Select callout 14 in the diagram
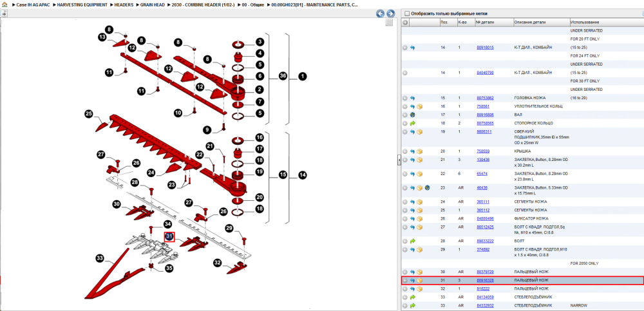Image resolution: width=644 pixels, height=311 pixels. coord(302,175)
